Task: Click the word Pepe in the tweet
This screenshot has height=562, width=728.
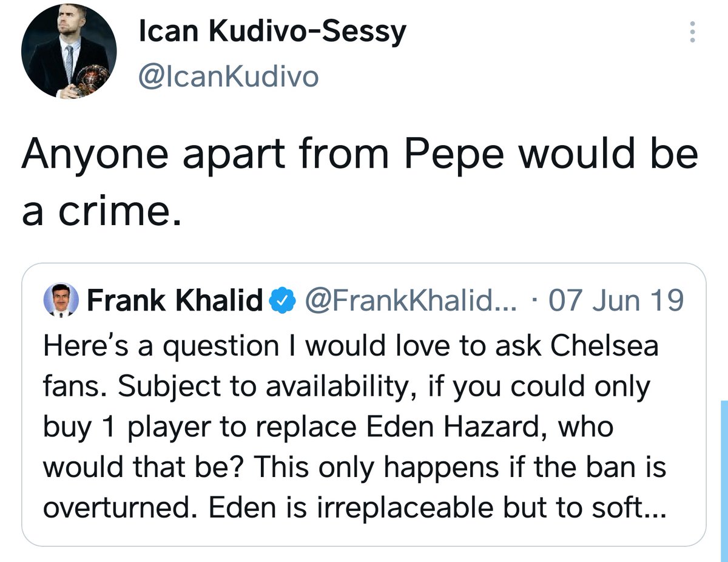Action: coord(454,155)
